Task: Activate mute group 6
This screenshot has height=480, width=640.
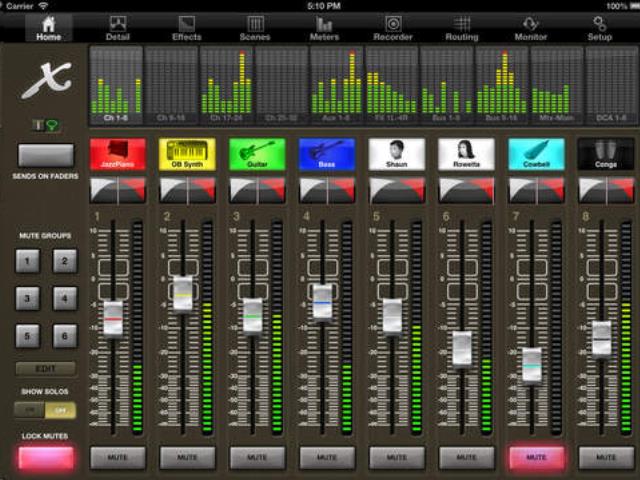Action: (64, 336)
